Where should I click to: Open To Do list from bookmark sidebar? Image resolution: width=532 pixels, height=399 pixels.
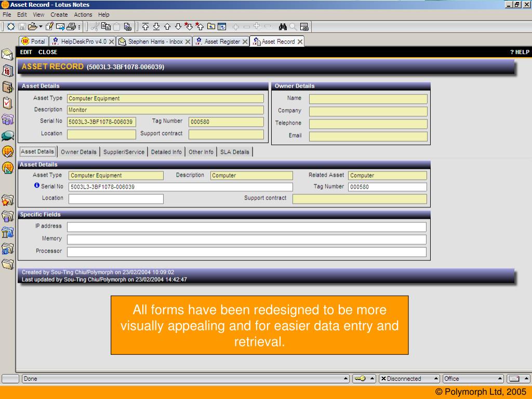pyautogui.click(x=7, y=103)
